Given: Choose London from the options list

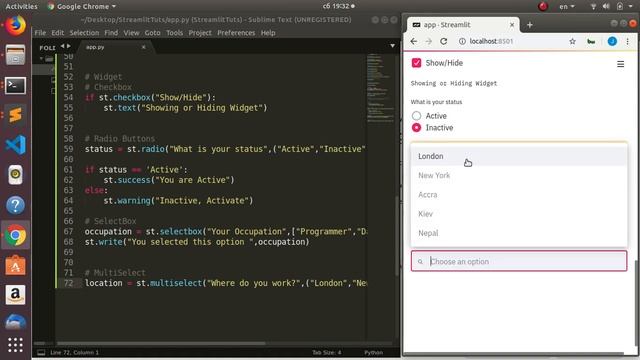Looking at the screenshot, I should pyautogui.click(x=519, y=156).
